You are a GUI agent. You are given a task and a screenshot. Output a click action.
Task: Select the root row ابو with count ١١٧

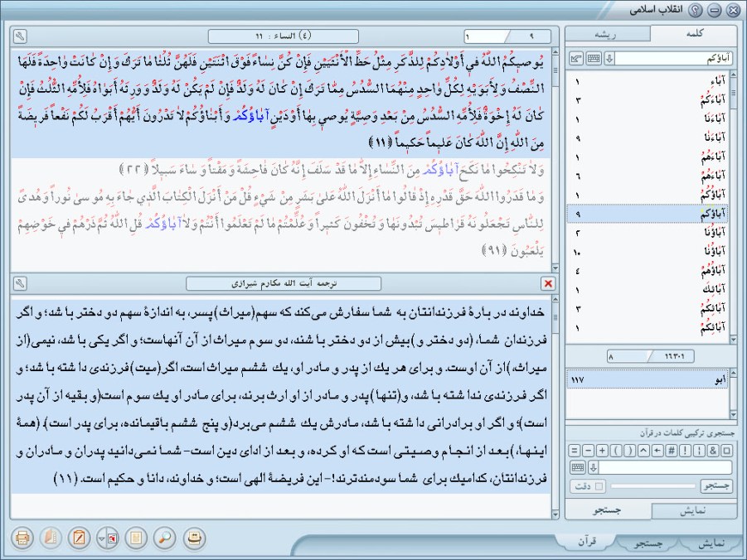(647, 379)
